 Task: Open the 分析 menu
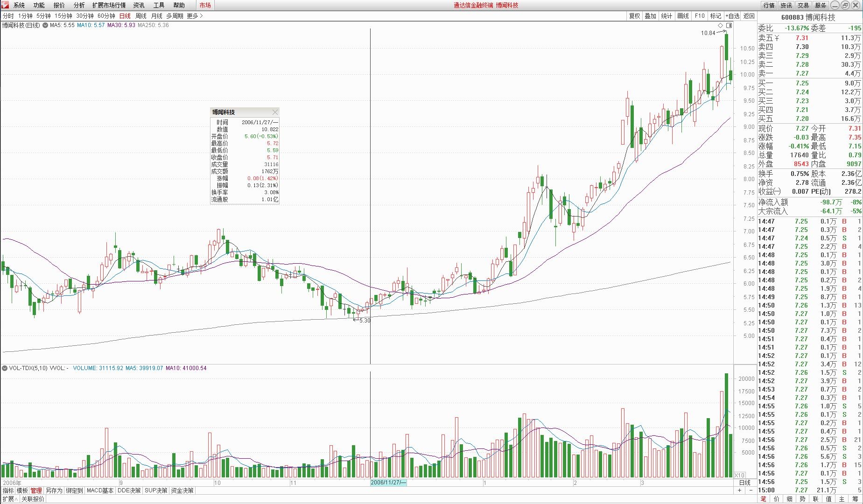click(x=79, y=5)
